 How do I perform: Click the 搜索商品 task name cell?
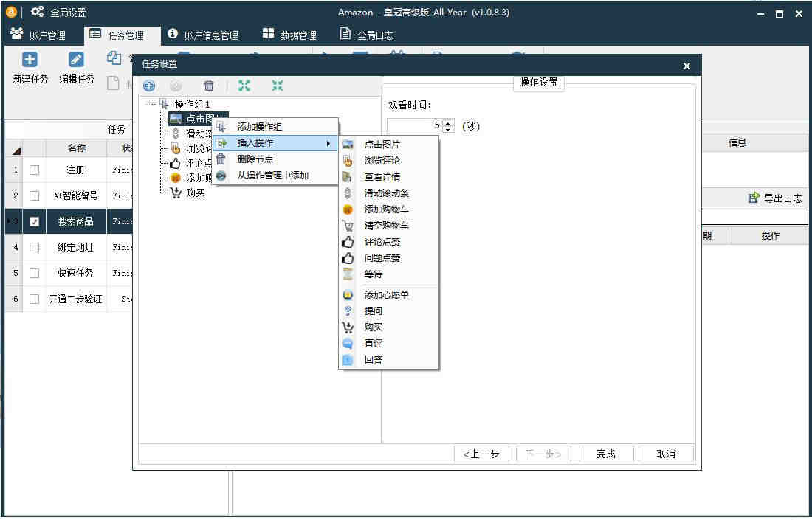coord(76,221)
